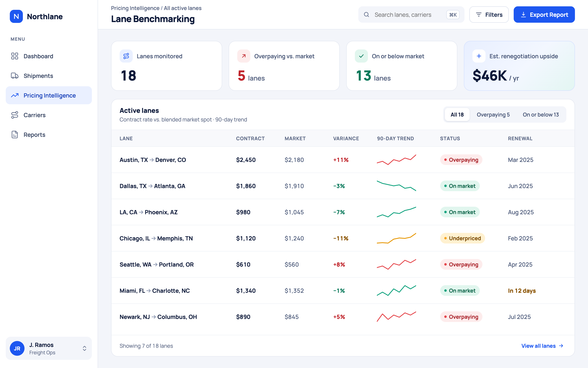Click the +11% variance value
This screenshot has height=368, width=588.
click(341, 160)
